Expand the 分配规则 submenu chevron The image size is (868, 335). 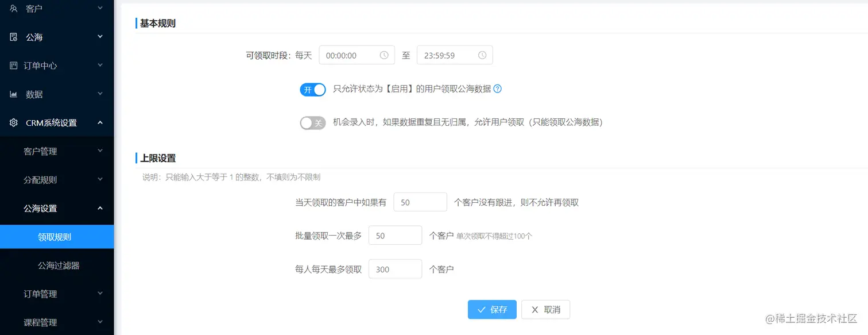pyautogui.click(x=100, y=179)
